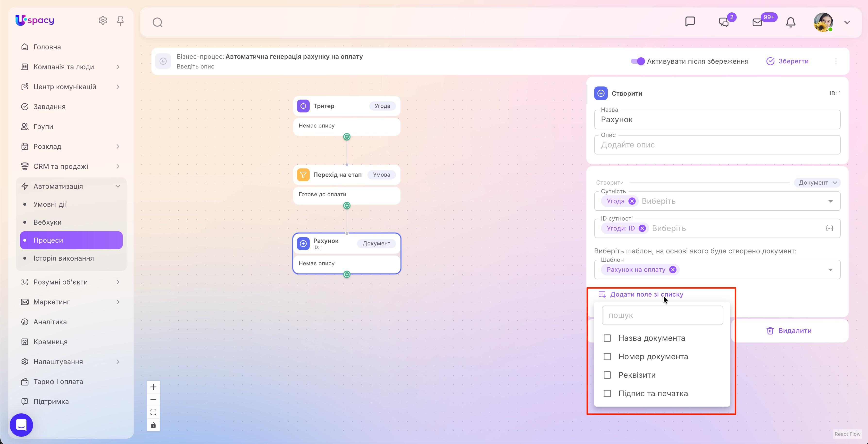Add a step below the Рахунок node
The image size is (868, 444).
[347, 274]
